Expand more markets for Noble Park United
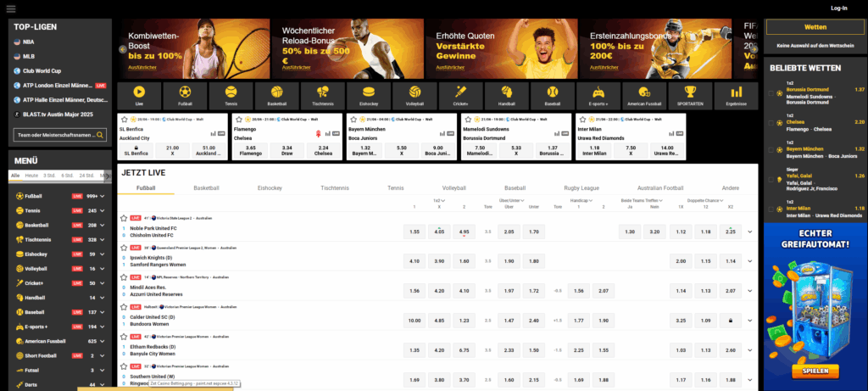The image size is (868, 391). [750, 232]
